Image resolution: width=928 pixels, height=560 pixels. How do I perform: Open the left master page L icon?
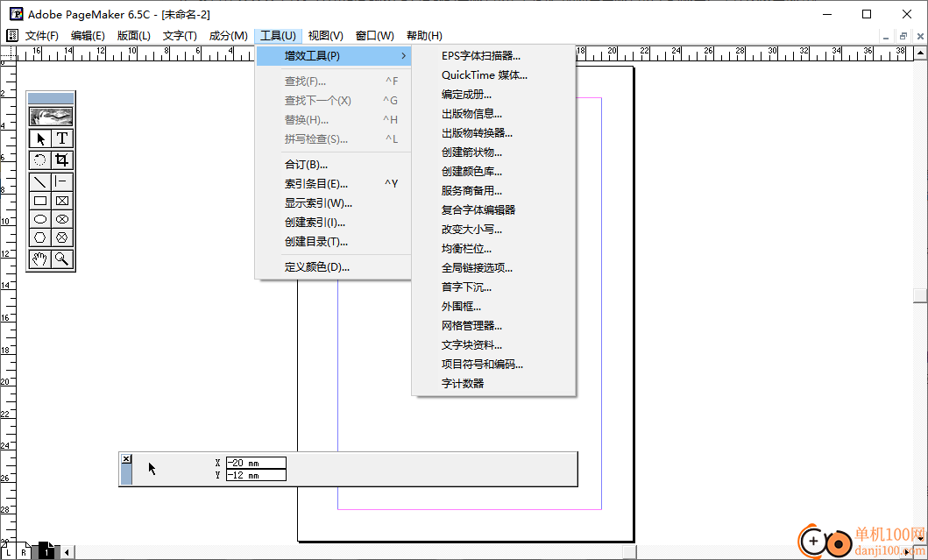click(x=8, y=552)
